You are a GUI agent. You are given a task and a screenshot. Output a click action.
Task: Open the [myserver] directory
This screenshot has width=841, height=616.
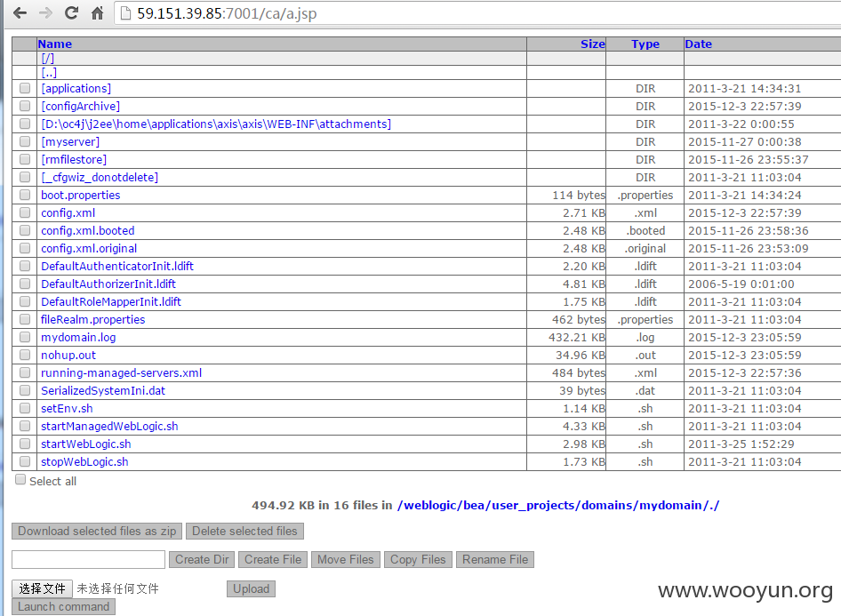point(70,141)
